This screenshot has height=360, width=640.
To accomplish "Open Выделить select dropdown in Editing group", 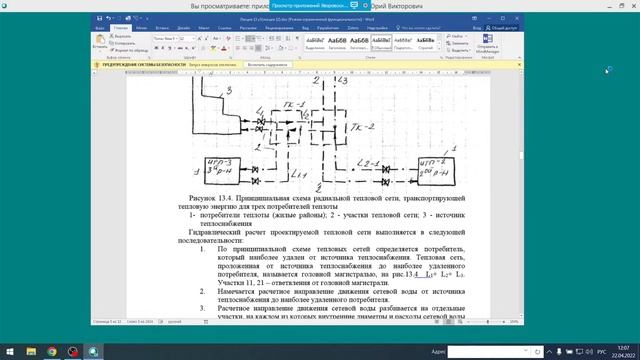I will (458, 50).
